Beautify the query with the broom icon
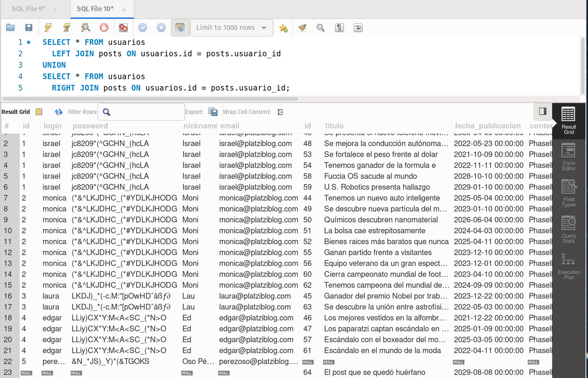Screen dimensions: 588x378 (302, 28)
